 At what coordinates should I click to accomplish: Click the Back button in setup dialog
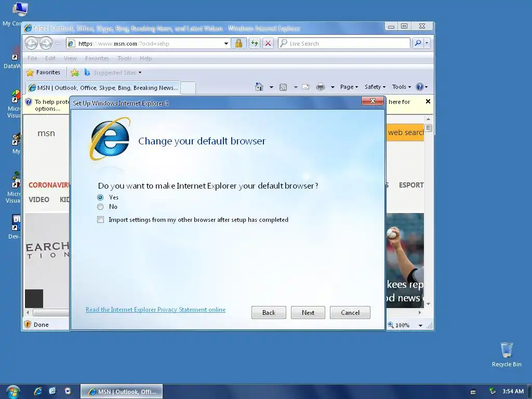coord(269,312)
